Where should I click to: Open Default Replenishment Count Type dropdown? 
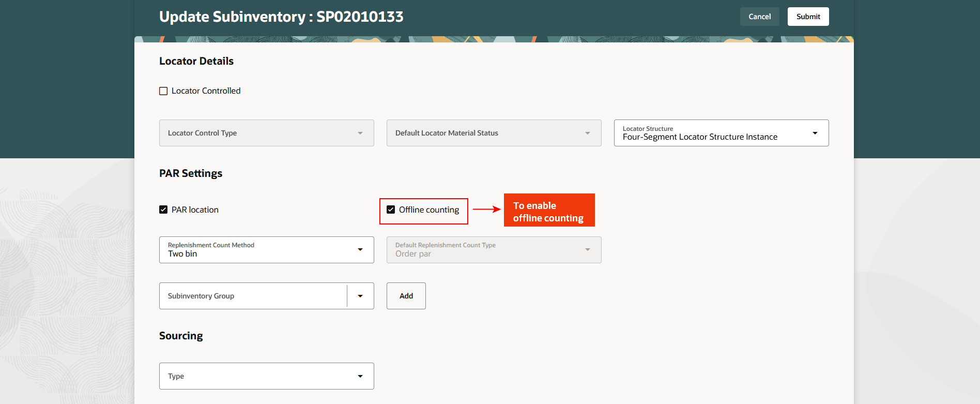486,250
